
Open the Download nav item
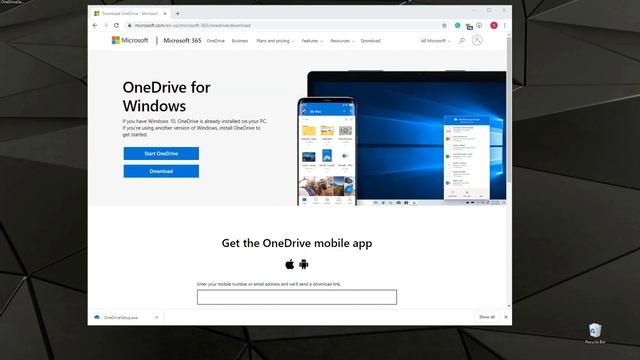pos(371,41)
